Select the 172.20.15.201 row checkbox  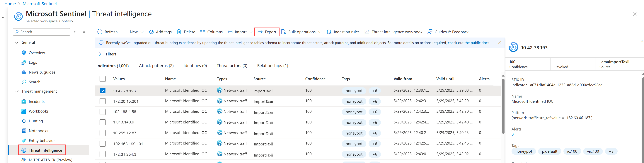click(103, 101)
